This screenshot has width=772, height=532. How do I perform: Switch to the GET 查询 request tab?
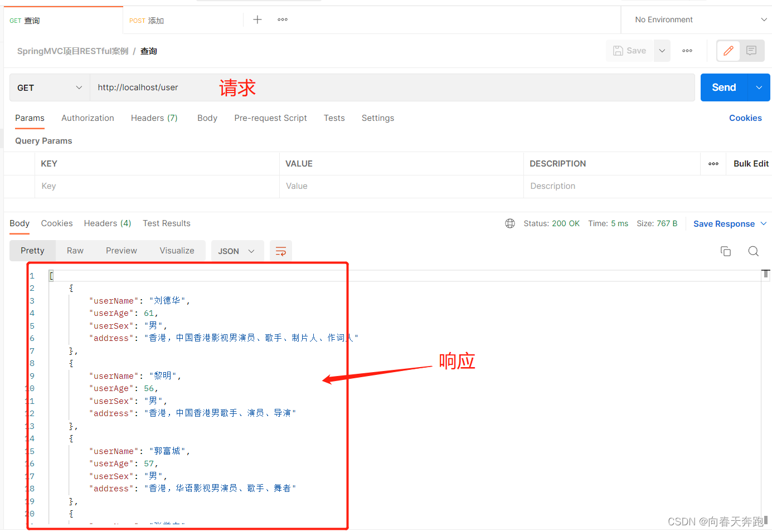click(63, 21)
